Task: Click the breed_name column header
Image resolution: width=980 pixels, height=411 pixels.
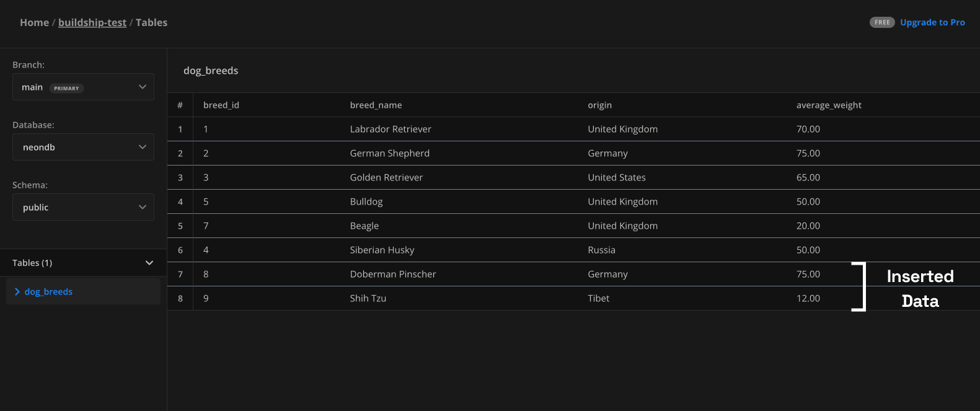Action: 376,105
